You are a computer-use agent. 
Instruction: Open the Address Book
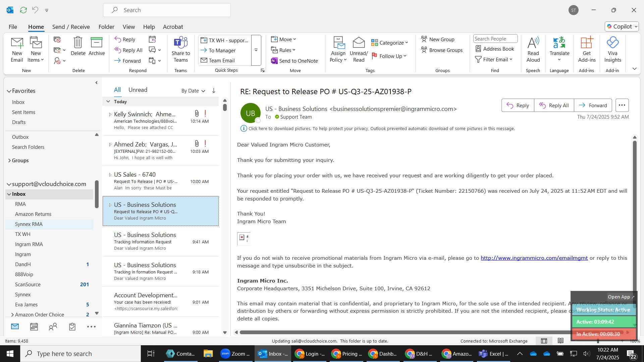coord(495,49)
